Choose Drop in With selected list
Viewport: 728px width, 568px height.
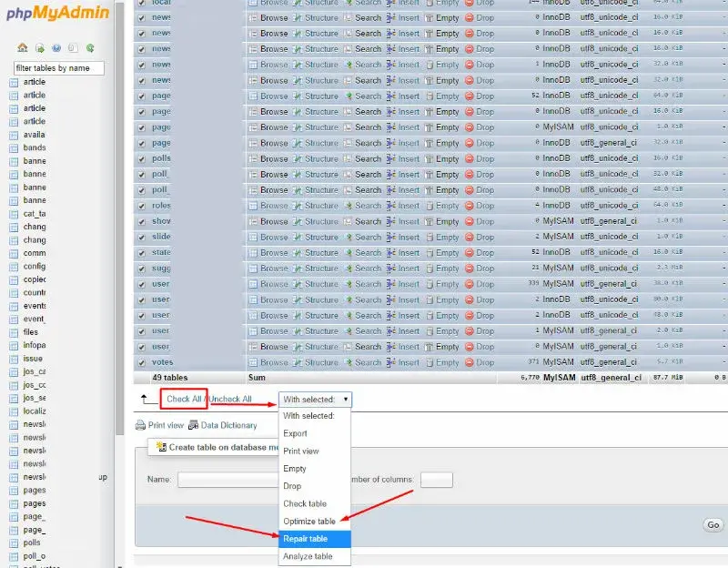314,486
